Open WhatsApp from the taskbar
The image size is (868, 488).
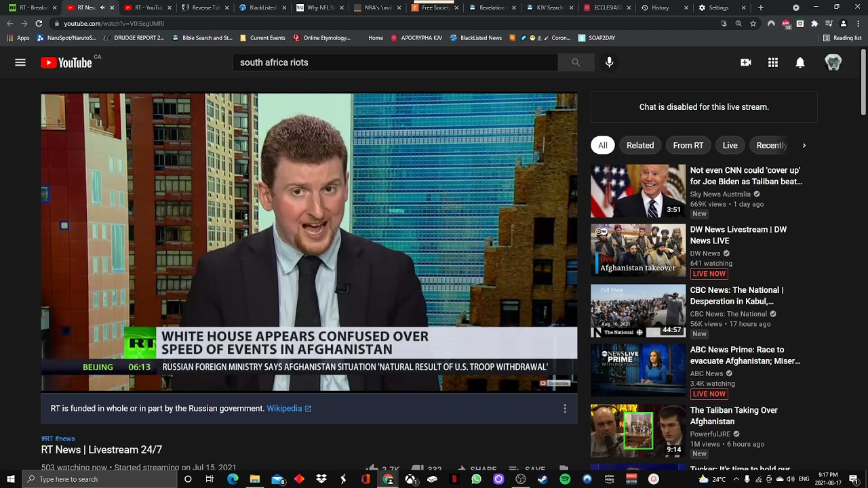[x=476, y=479]
